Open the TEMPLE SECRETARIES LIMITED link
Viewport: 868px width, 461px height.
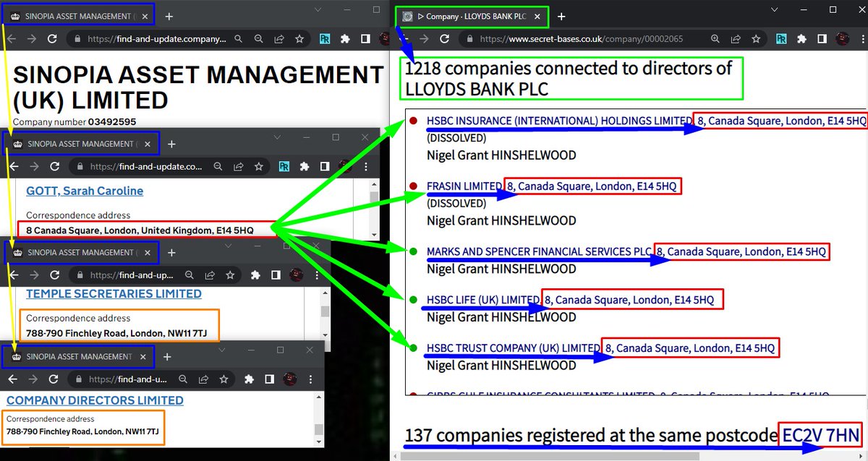coord(114,293)
